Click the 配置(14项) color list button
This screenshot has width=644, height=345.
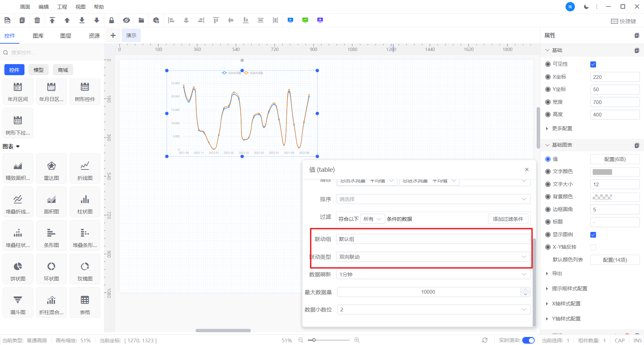pos(614,260)
